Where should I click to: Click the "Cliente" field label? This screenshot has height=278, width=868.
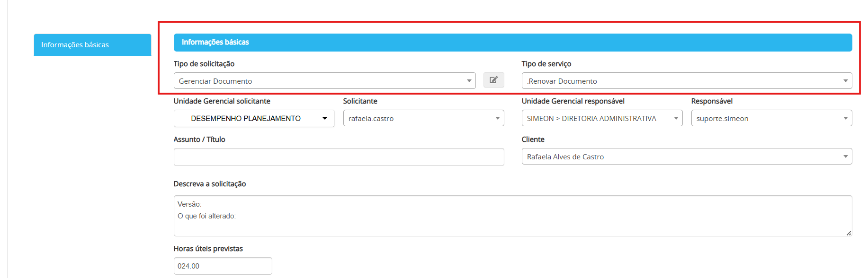[533, 139]
